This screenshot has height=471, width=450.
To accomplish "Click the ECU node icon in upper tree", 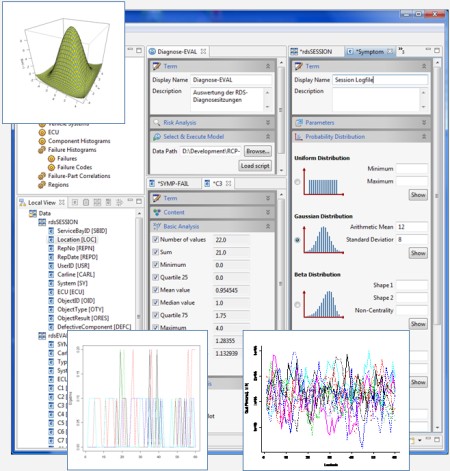I will 42,132.
